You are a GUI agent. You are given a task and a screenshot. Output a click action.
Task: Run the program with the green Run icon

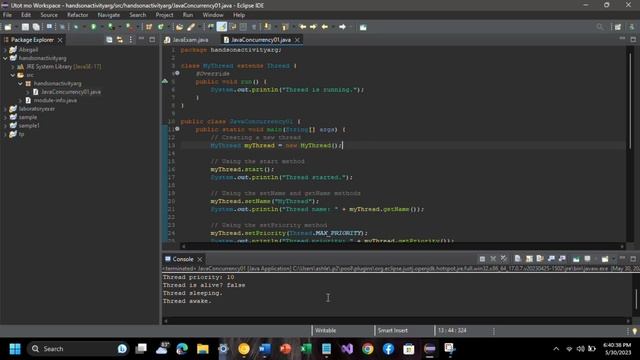(93, 27)
